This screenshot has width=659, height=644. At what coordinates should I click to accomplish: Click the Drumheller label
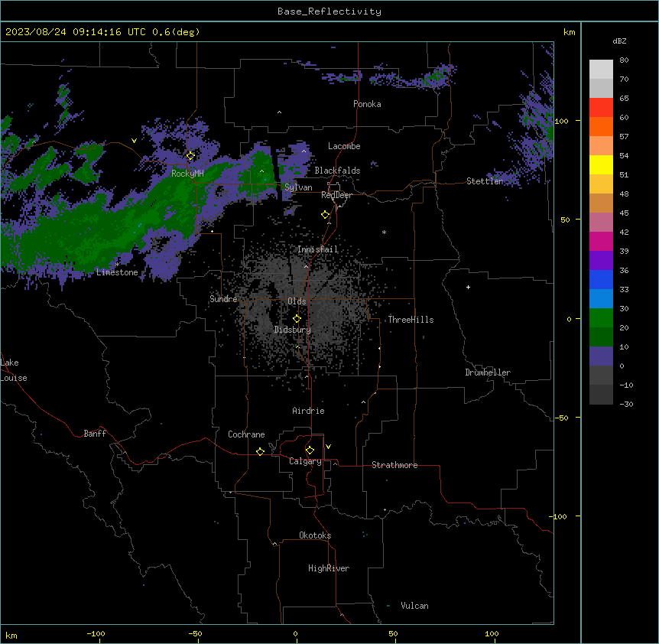488,372
